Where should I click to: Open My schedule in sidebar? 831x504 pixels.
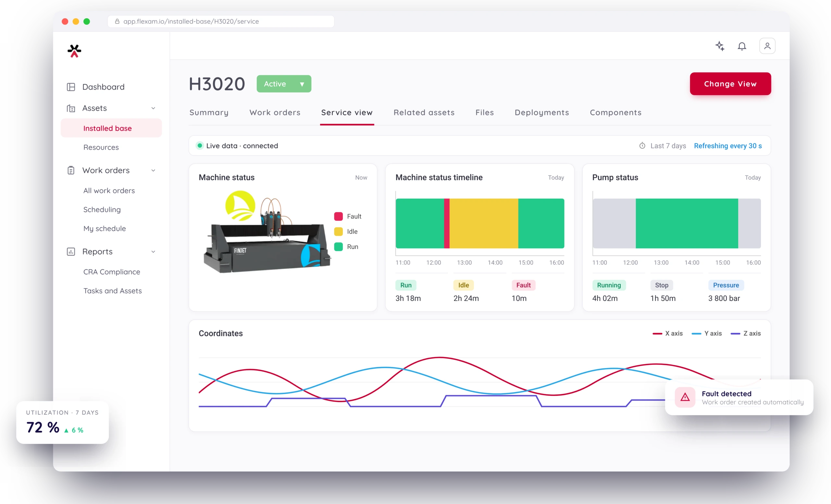(105, 228)
